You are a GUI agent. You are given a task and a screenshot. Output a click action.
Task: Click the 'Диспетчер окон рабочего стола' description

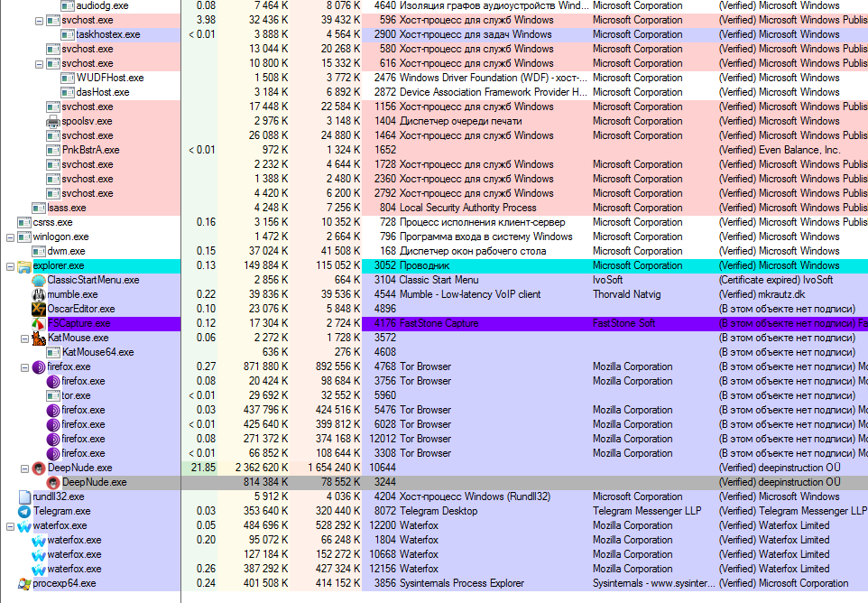[x=473, y=251]
